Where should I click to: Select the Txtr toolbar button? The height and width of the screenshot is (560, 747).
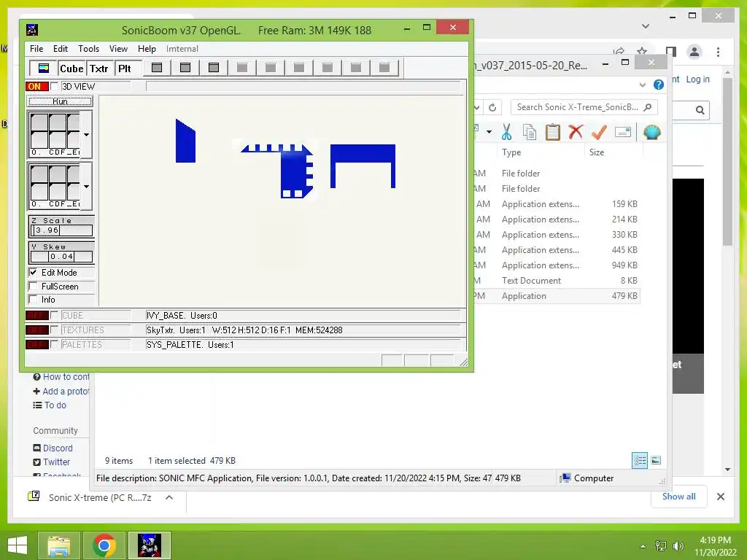point(99,68)
